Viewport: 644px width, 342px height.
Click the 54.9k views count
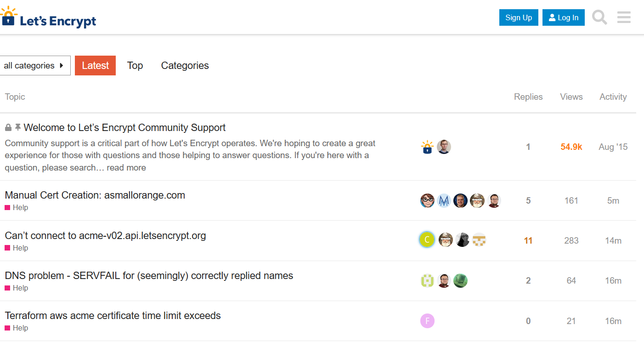pos(571,146)
